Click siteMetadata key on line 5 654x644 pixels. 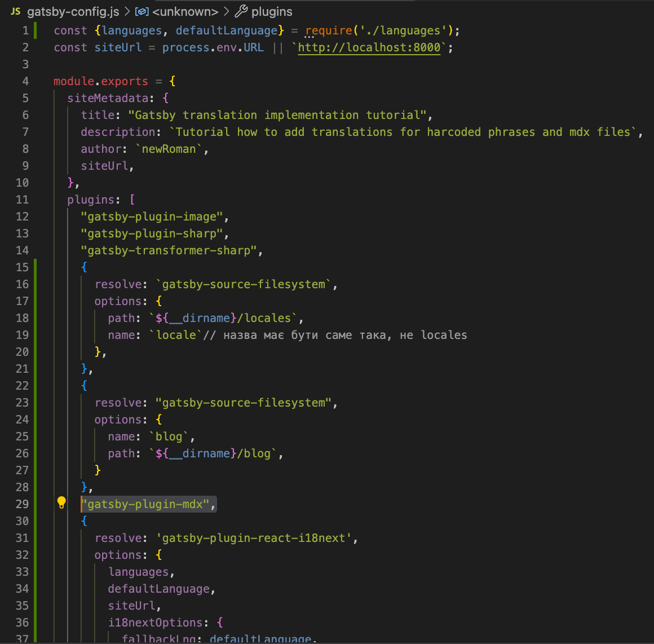click(x=108, y=98)
